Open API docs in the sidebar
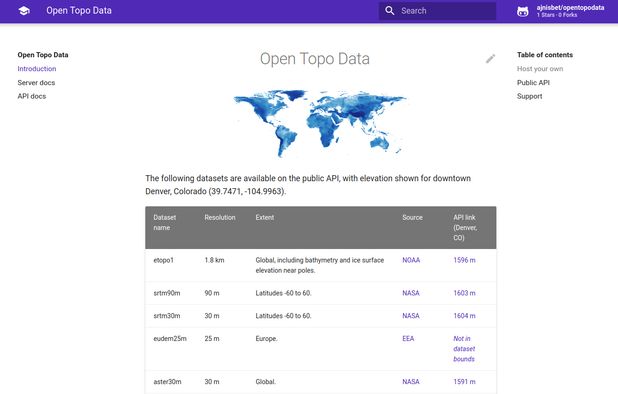The image size is (618, 394). click(x=32, y=96)
